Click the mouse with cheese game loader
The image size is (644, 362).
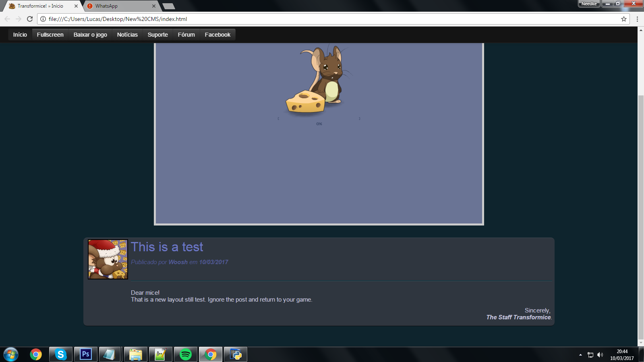319,80
